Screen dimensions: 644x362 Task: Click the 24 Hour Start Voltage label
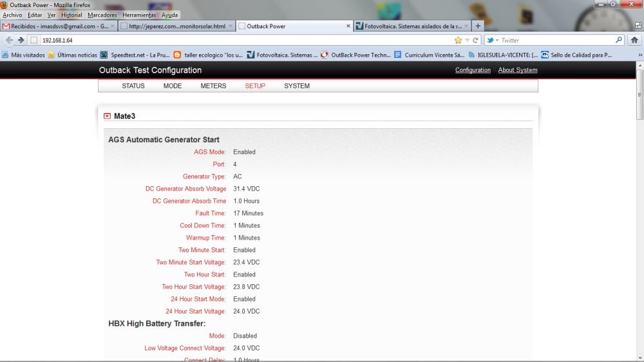(196, 312)
